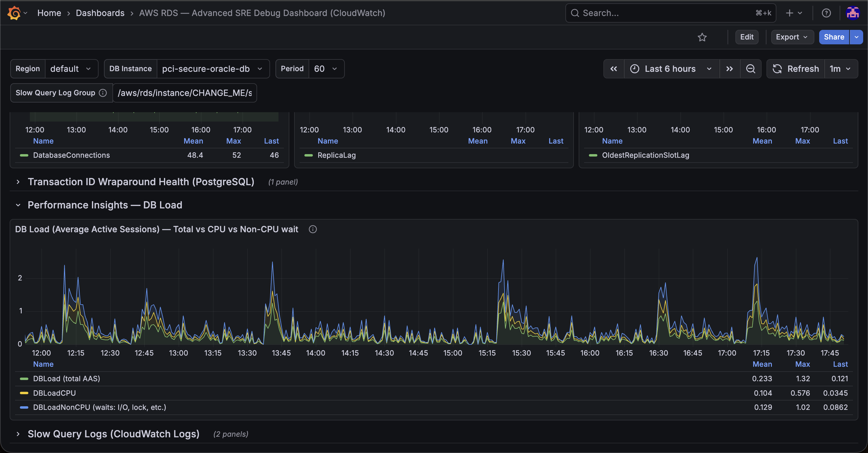Collapse Performance Insights — DB Load row

tap(105, 205)
